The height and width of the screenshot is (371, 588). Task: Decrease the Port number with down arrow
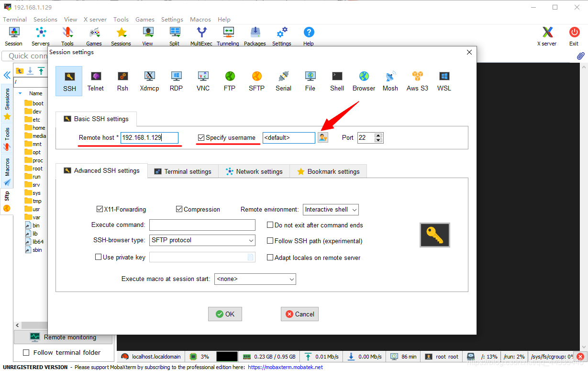click(x=378, y=140)
